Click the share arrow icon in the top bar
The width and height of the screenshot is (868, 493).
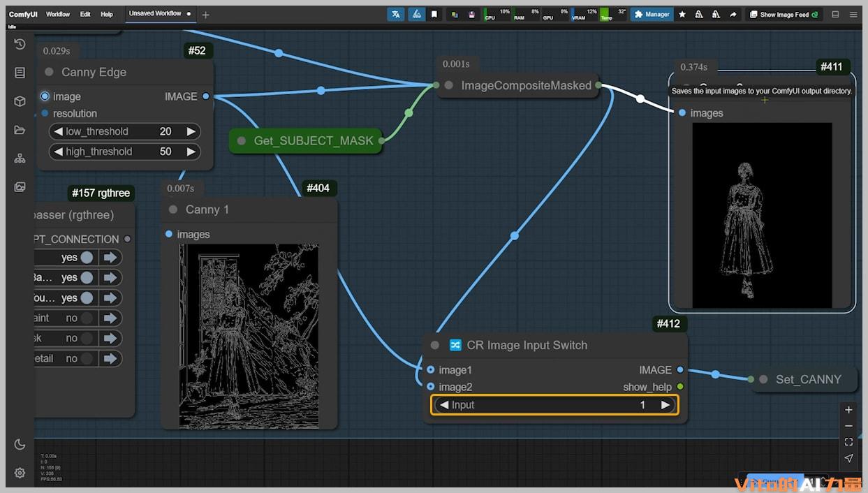[x=733, y=14]
